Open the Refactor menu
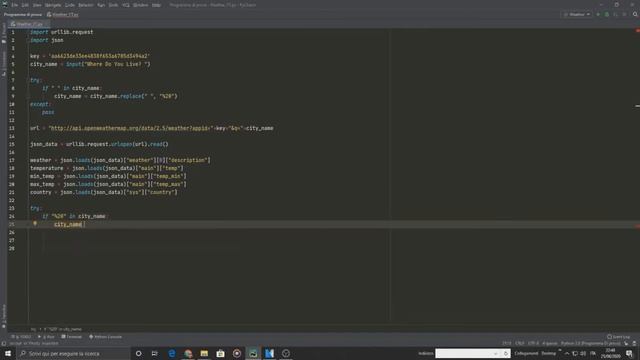640x360 pixels. [x=86, y=5]
